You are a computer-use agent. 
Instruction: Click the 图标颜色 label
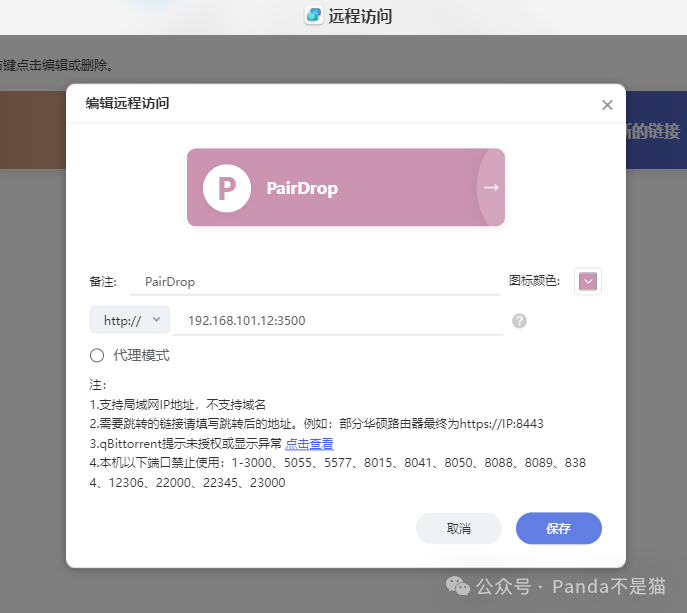(534, 280)
